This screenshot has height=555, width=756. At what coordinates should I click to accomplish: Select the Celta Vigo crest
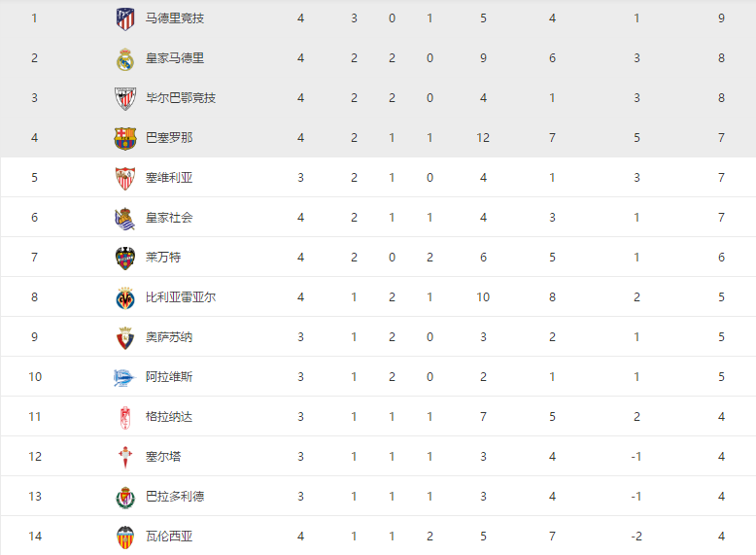point(125,457)
